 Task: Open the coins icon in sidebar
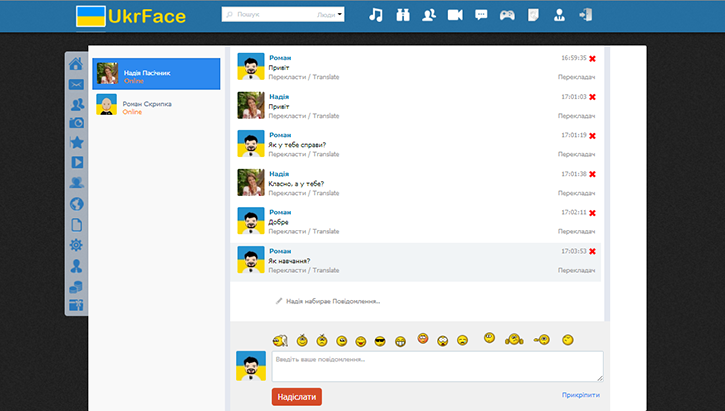point(76,287)
